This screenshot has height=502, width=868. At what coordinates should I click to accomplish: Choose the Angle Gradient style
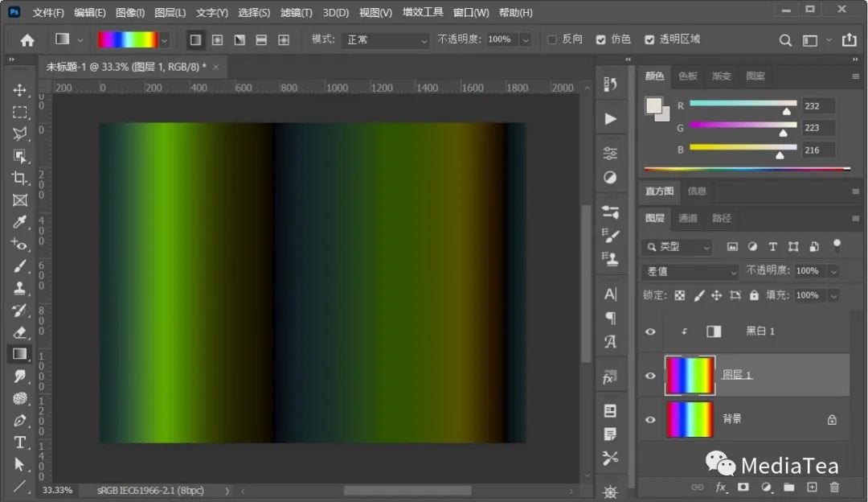pyautogui.click(x=240, y=40)
